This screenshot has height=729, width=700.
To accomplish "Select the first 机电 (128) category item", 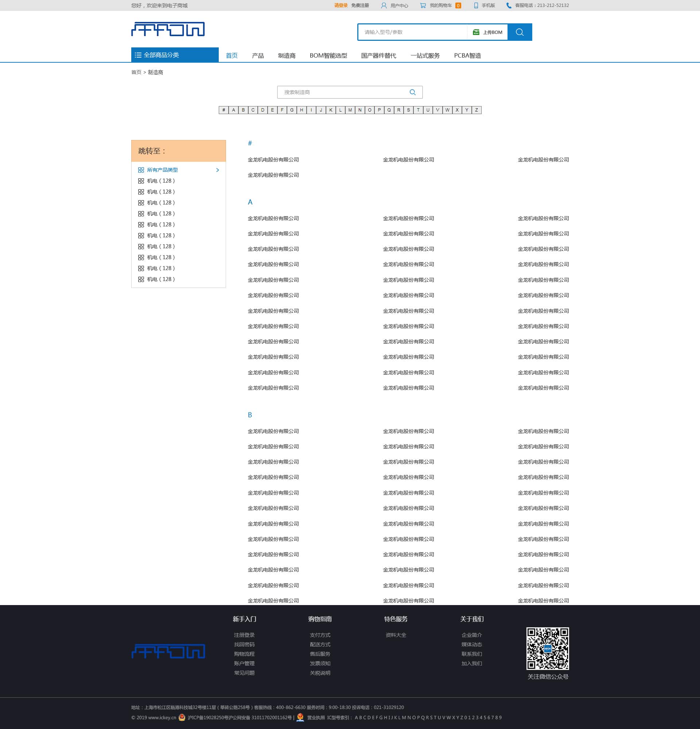I will pyautogui.click(x=160, y=181).
